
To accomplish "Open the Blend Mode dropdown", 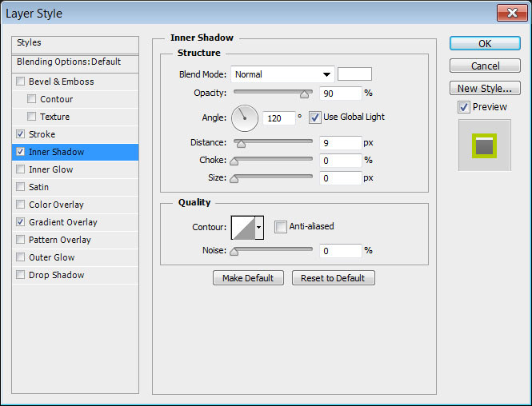I will tap(282, 74).
